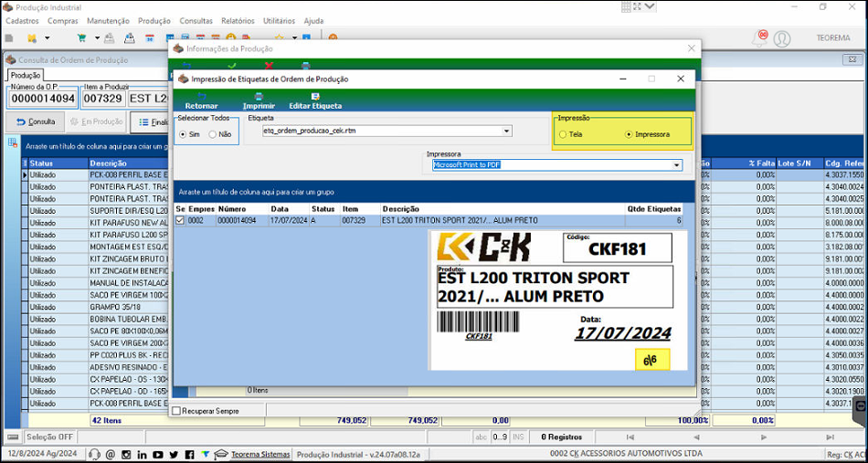Click the Retornar button label
The width and height of the screenshot is (868, 463).
point(202,106)
